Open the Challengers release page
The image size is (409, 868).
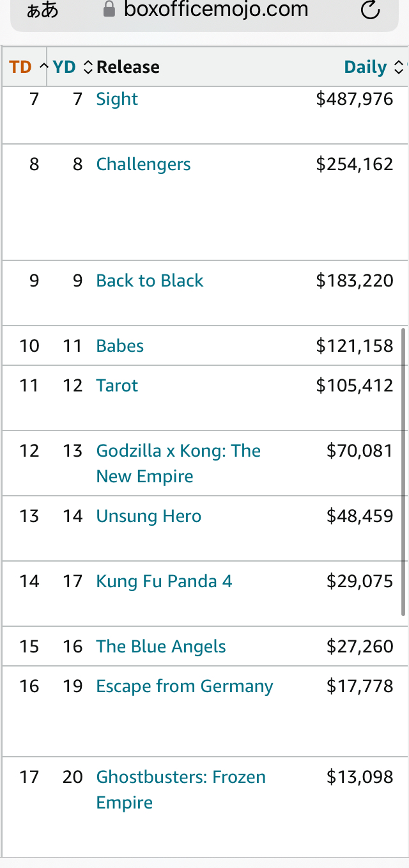tap(143, 164)
